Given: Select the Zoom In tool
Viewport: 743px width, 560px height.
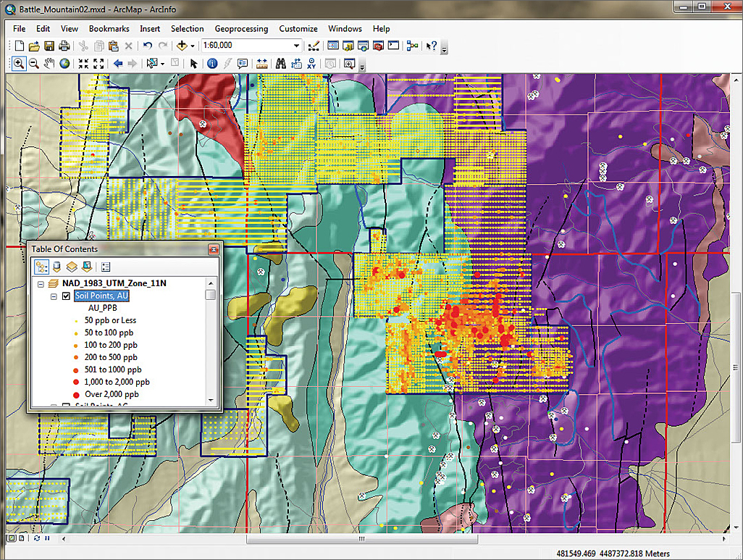Looking at the screenshot, I should 19,64.
